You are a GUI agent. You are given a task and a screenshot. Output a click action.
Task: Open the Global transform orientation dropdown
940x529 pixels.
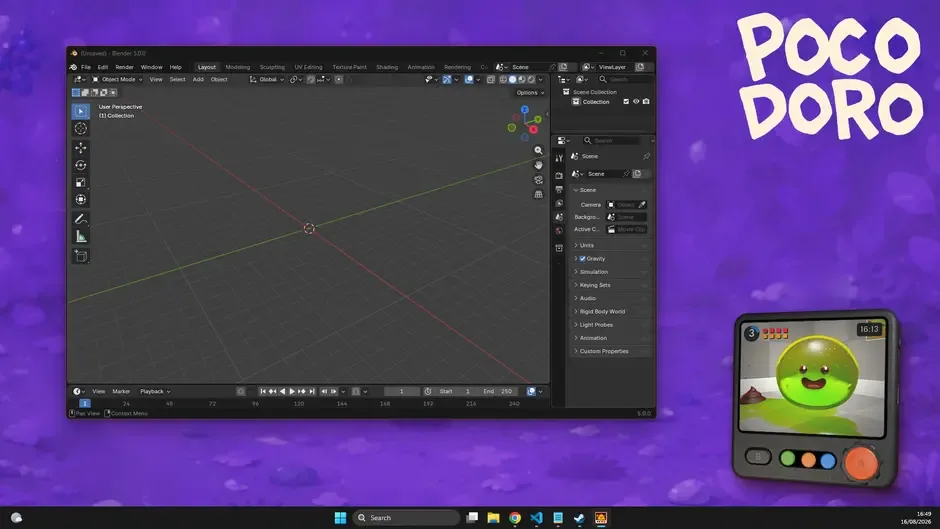click(267, 79)
